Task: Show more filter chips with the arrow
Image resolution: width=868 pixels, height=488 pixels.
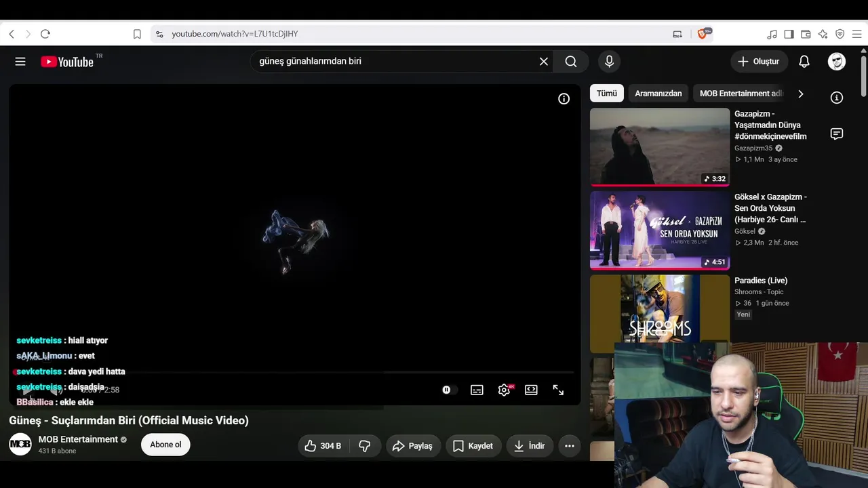Action: click(x=801, y=94)
